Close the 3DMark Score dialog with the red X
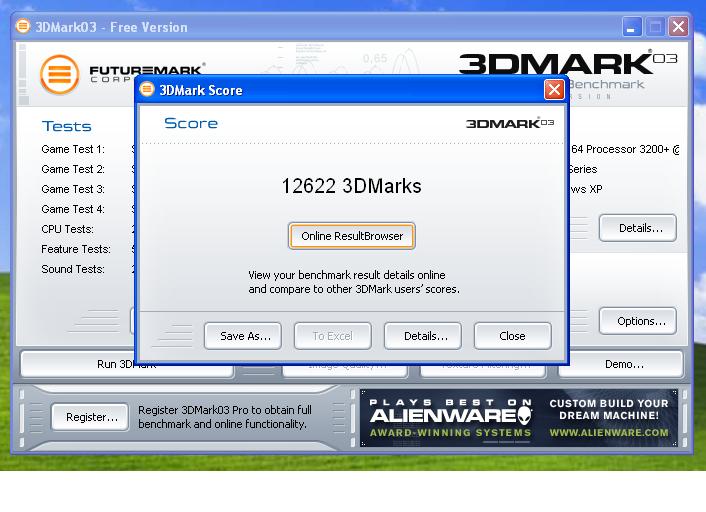Viewport: 706px width, 512px height. pos(554,90)
